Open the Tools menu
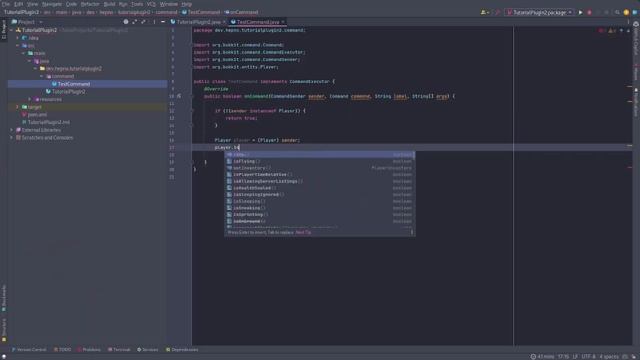 click(137, 4)
